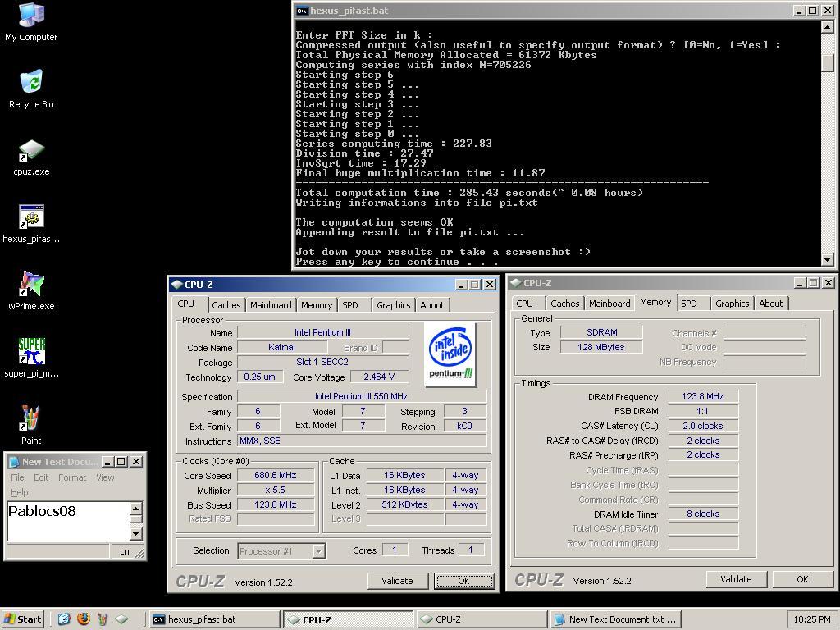Click the Intel Inside Pentium III logo
The width and height of the screenshot is (840, 630).
(450, 354)
